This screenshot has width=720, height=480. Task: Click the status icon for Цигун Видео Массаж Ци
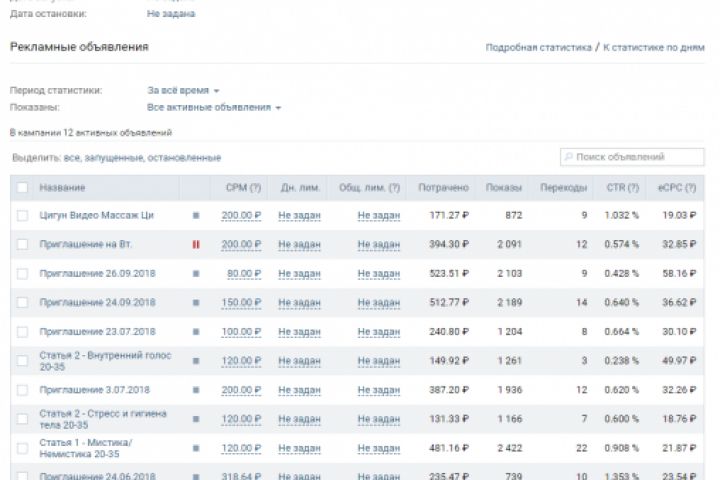[x=196, y=215]
